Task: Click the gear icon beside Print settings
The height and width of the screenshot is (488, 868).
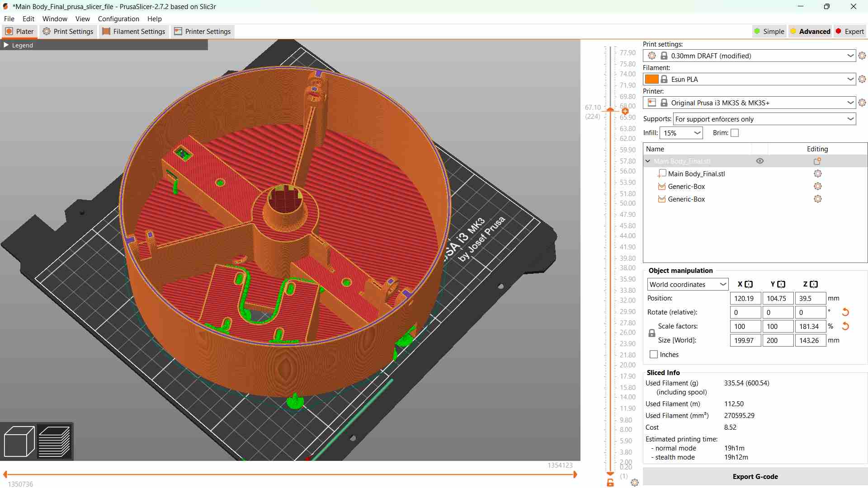Action: pos(862,56)
